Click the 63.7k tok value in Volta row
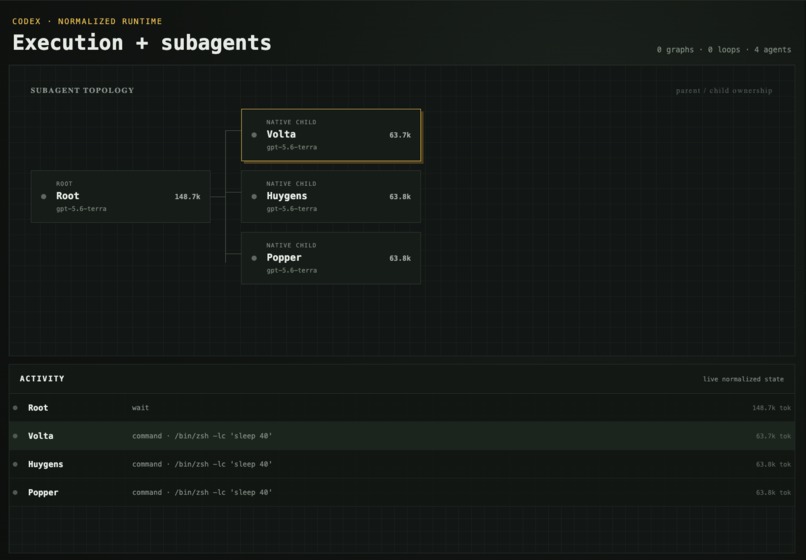 (x=773, y=436)
